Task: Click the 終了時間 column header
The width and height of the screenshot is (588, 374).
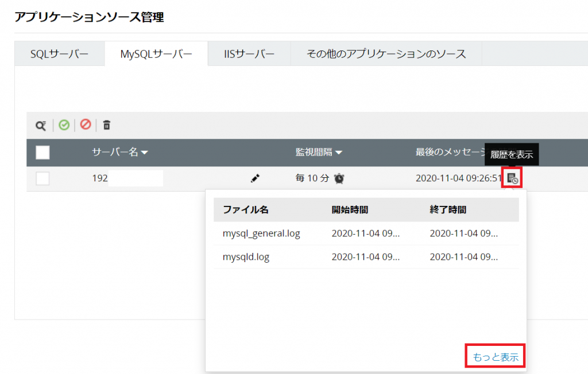Action: coord(448,209)
